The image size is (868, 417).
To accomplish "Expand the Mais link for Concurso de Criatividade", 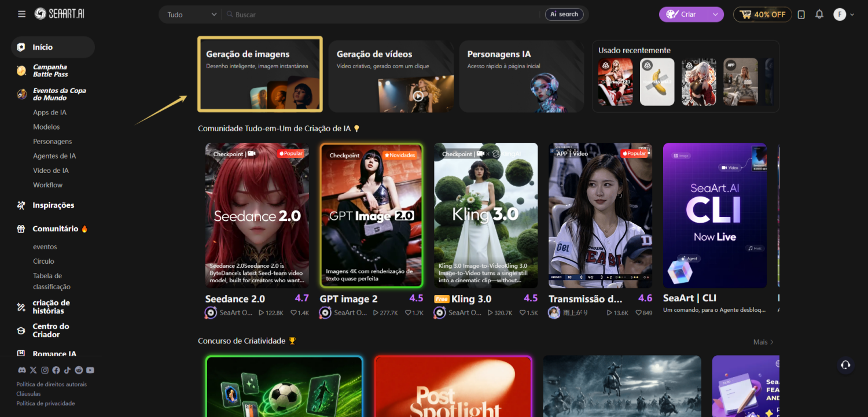I will [x=764, y=342].
